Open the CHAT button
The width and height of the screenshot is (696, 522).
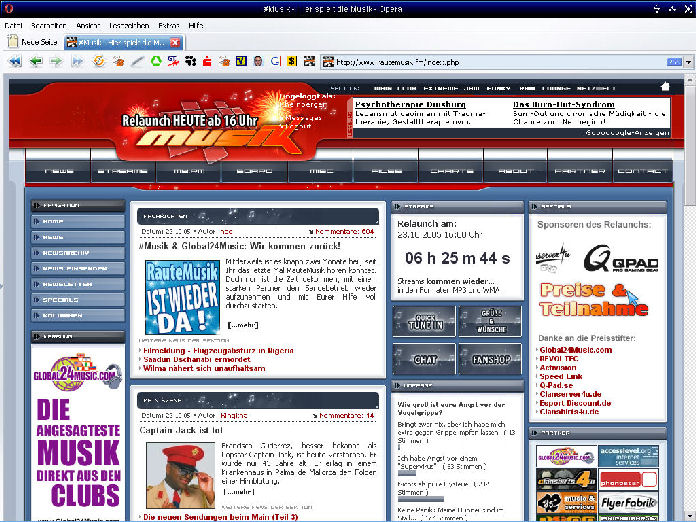point(424,359)
